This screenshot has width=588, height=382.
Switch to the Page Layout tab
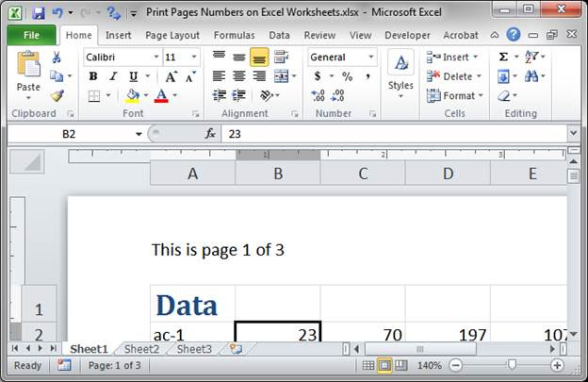(172, 35)
